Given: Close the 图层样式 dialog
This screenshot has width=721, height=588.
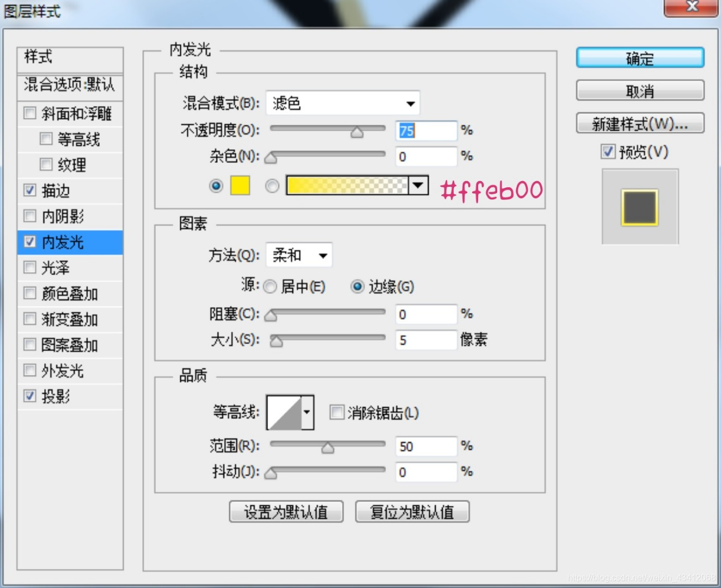Looking at the screenshot, I should coord(691,7).
